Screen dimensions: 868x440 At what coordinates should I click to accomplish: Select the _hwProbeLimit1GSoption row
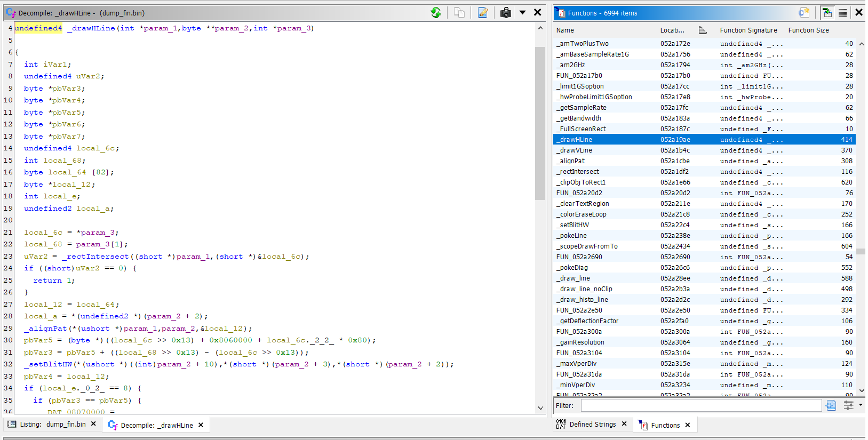click(x=704, y=97)
